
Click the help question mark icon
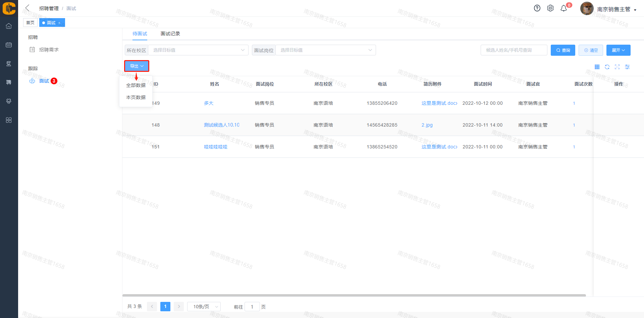537,8
